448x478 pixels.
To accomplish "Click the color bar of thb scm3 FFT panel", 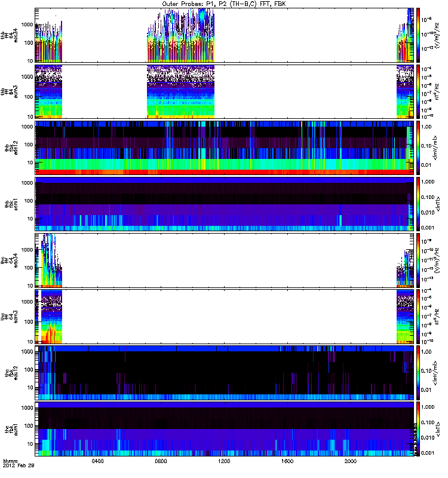I will 418,92.
